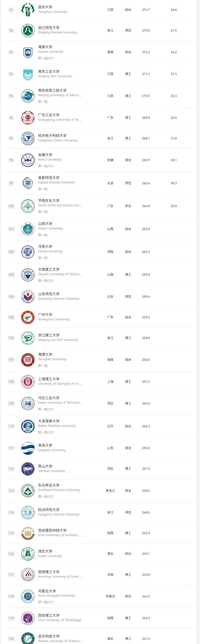
Task: Open the 杭州电子科技大学 university page
Action: click(52, 135)
